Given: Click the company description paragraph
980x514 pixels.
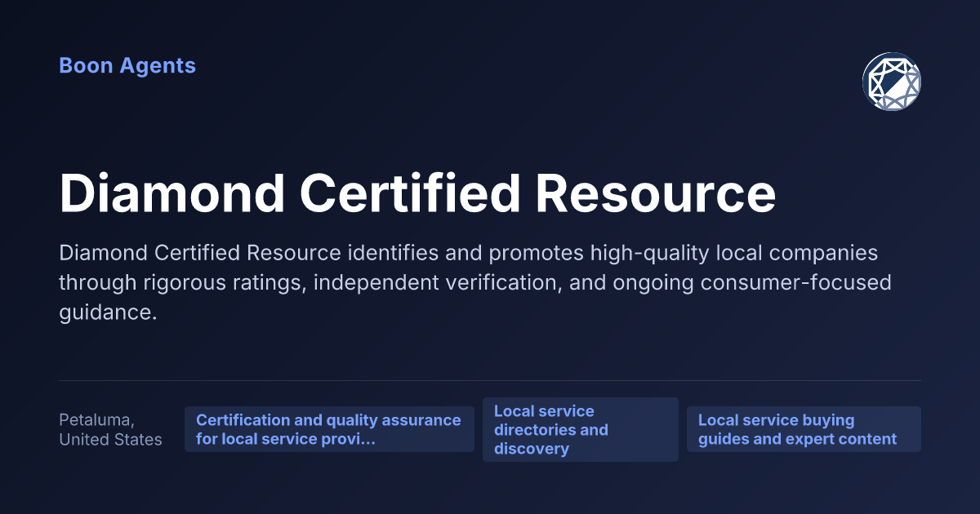Looking at the screenshot, I should (475, 282).
